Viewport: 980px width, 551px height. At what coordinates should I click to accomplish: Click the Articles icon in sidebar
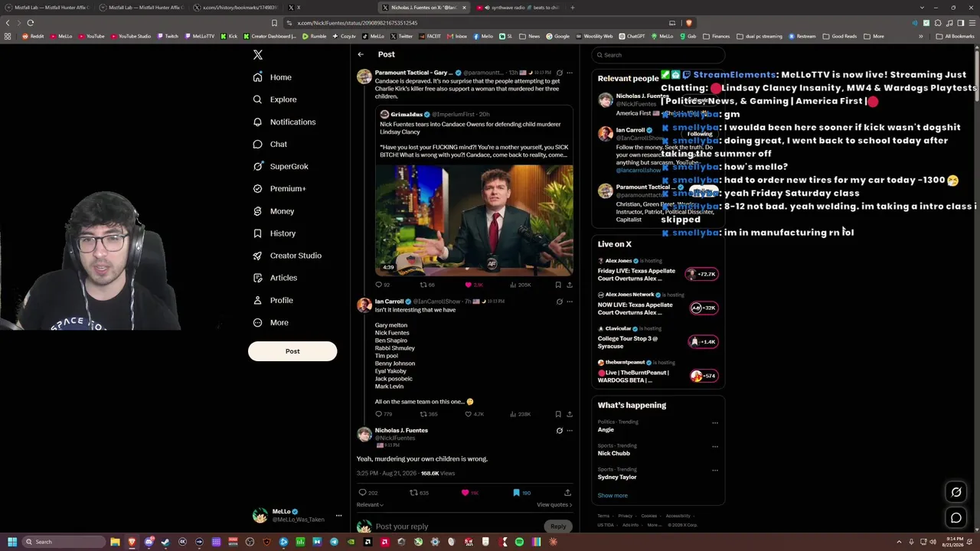(258, 278)
